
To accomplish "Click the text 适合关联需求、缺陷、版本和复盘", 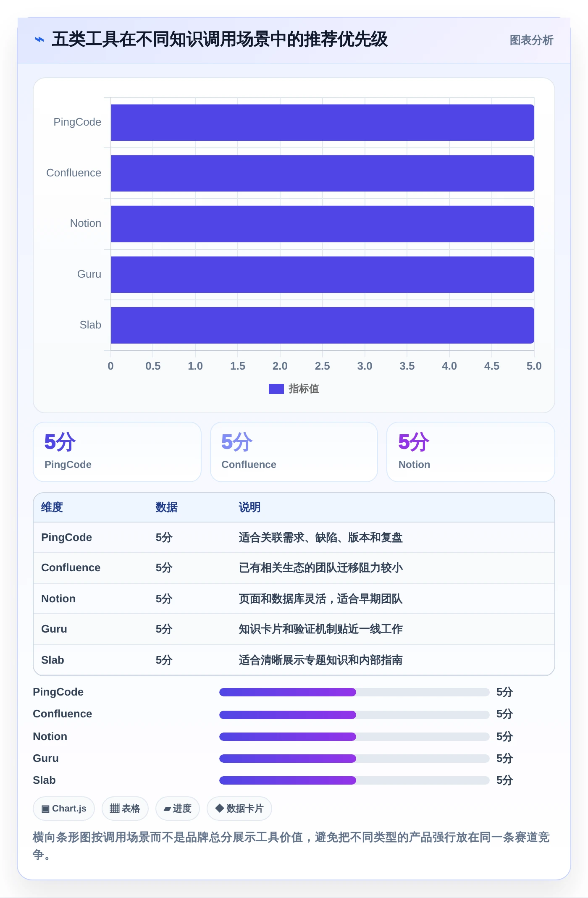I will [x=320, y=538].
